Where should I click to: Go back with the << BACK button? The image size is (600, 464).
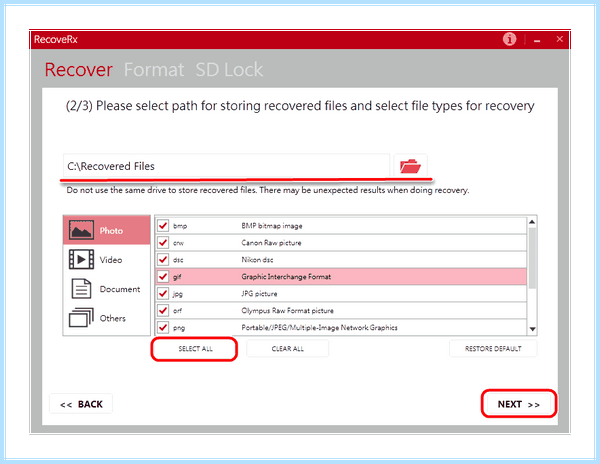pyautogui.click(x=81, y=404)
